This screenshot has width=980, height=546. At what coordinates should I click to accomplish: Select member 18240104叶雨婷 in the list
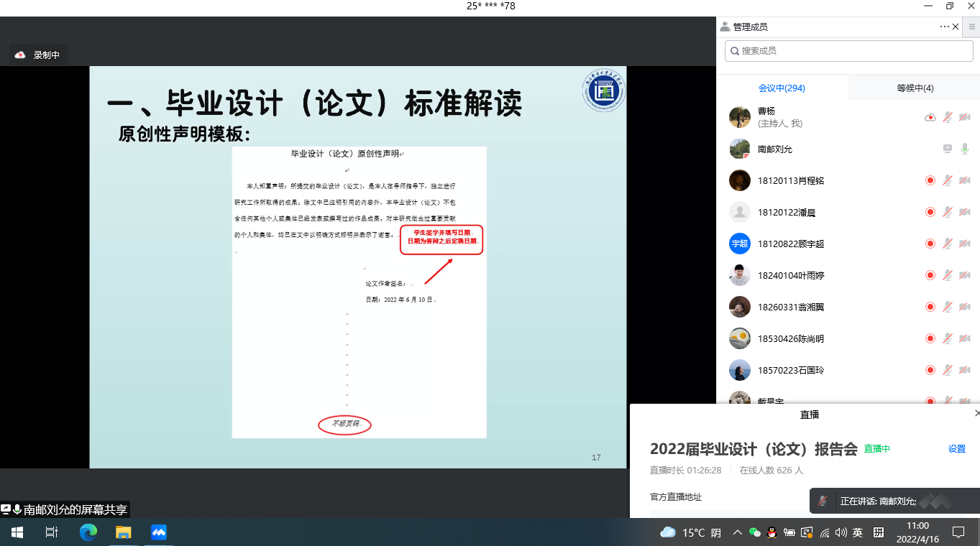click(791, 275)
